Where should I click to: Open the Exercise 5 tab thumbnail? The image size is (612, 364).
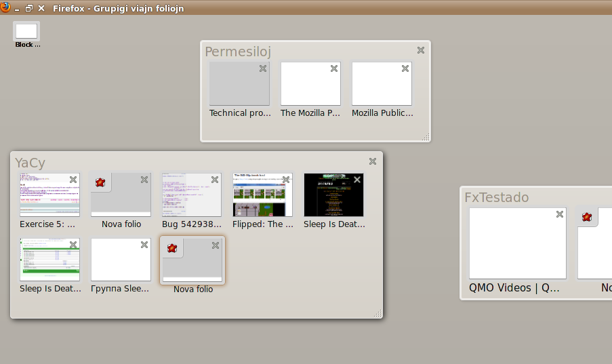tap(49, 195)
